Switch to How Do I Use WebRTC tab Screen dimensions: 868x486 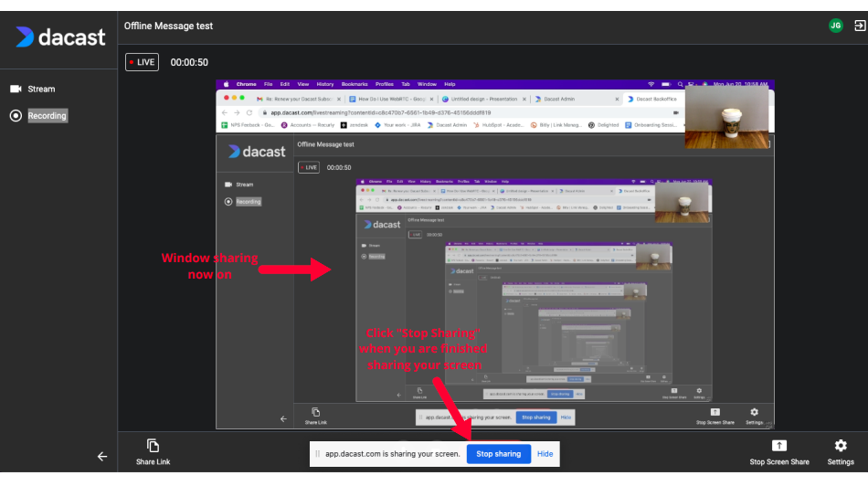tap(391, 99)
